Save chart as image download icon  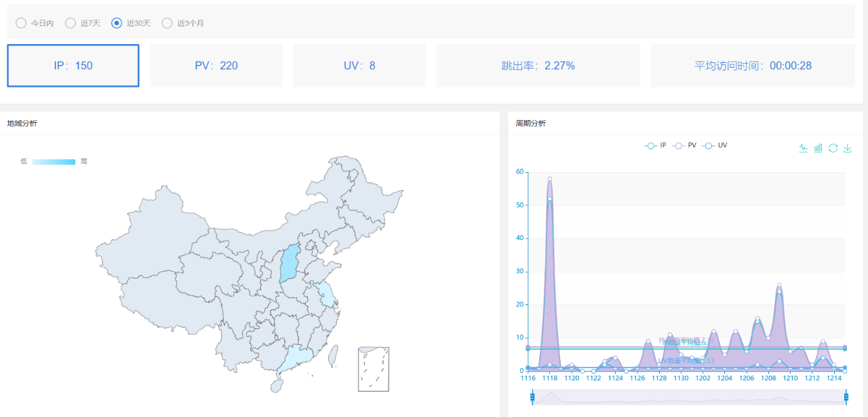[x=847, y=148]
